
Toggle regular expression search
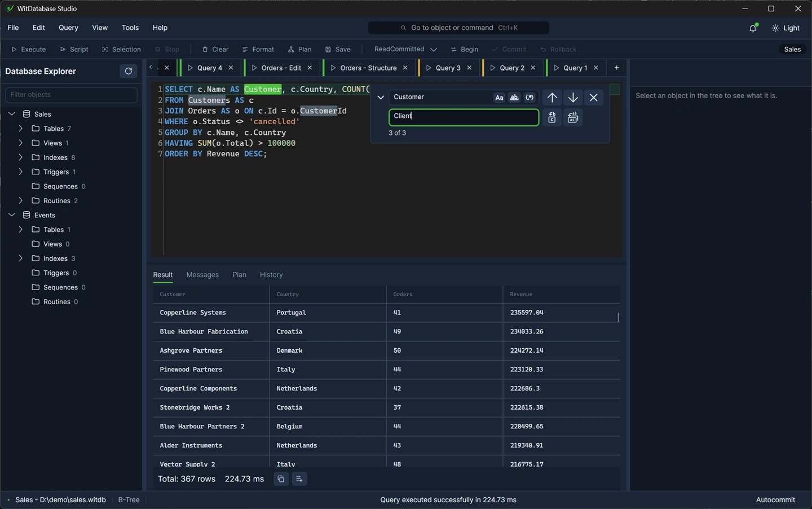[x=529, y=98]
